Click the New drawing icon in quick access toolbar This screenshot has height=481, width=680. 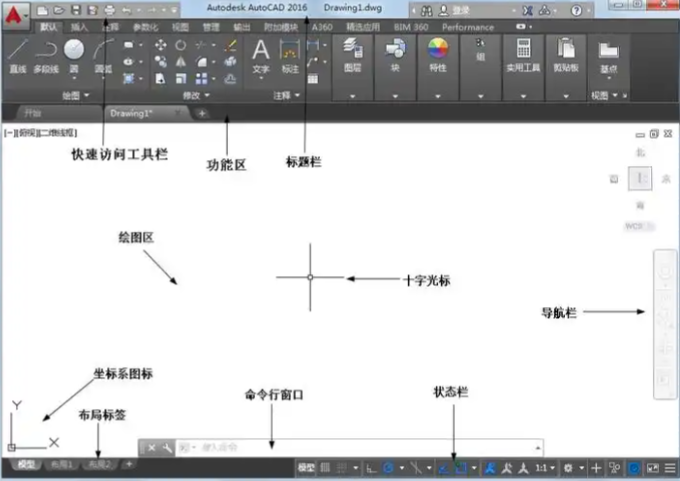coord(42,10)
